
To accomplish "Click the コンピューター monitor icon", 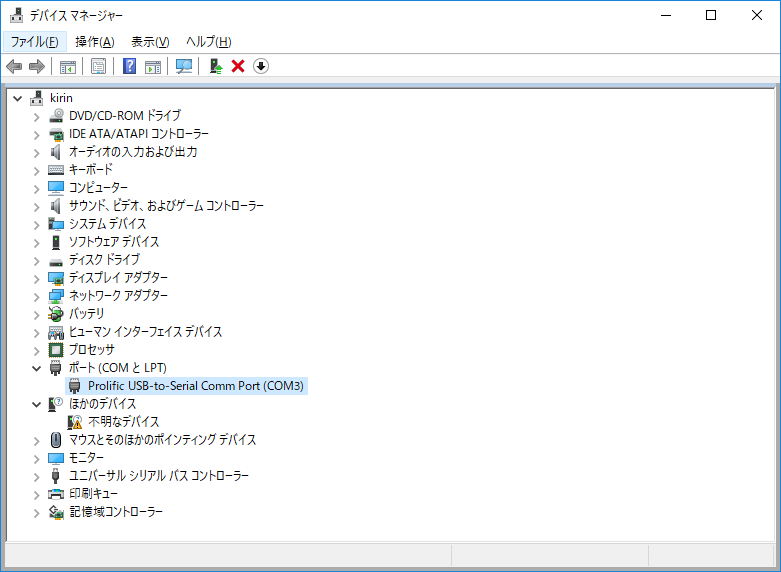I will coord(56,188).
